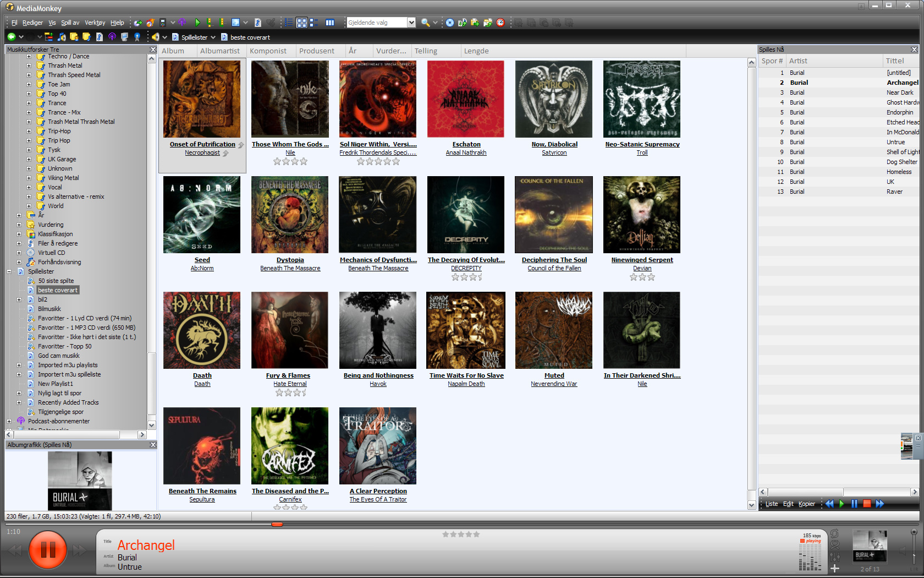
Task: Click the device synchronize icon in top toolbar
Action: [163, 23]
